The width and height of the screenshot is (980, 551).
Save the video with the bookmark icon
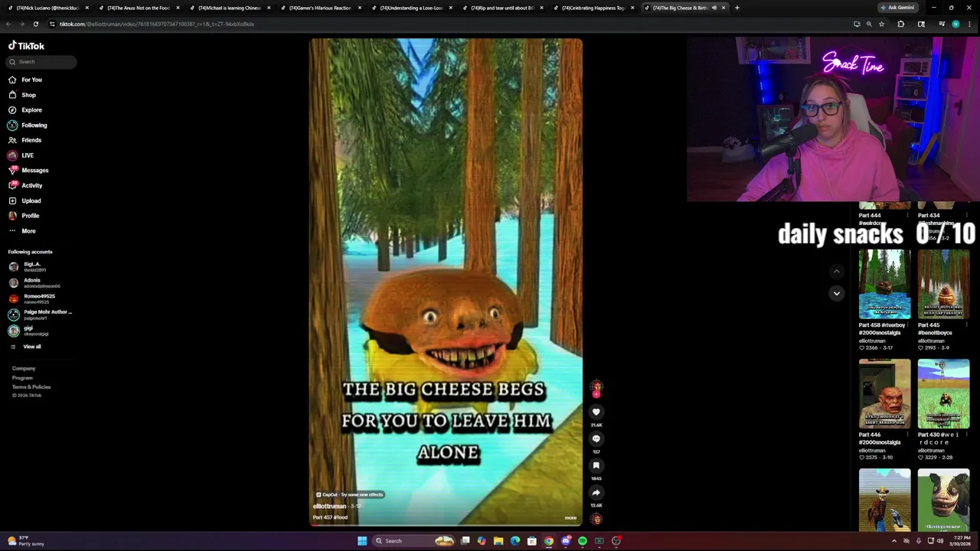pos(596,465)
